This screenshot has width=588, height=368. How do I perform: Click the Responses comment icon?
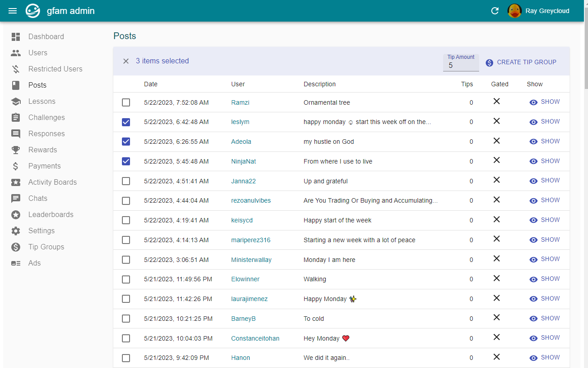click(x=16, y=134)
